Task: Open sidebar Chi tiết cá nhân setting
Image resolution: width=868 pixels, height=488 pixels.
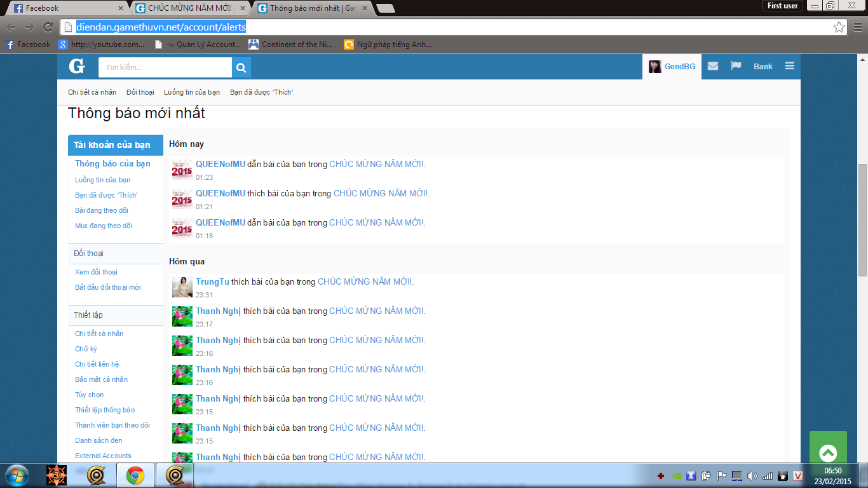Action: click(x=99, y=334)
